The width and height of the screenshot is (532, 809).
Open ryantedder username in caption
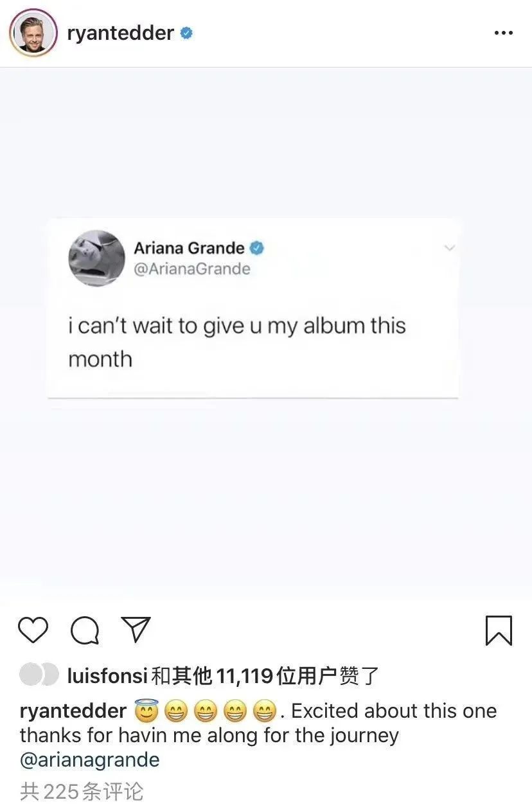coord(73,711)
